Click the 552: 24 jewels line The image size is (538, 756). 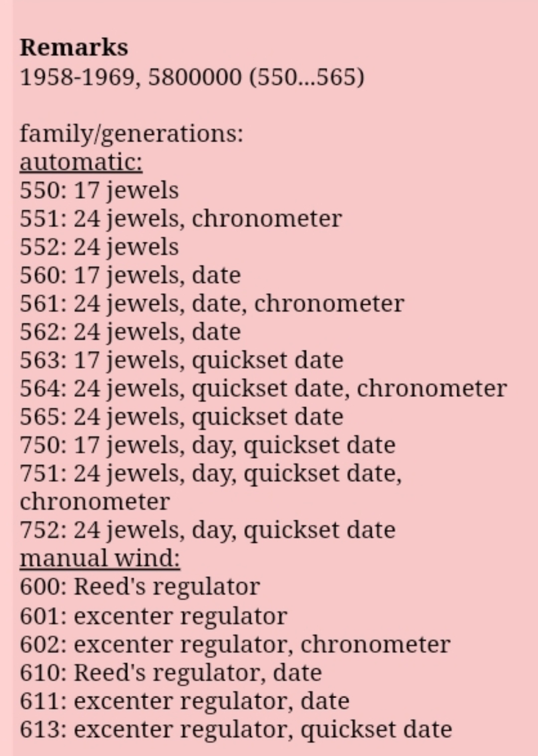pyautogui.click(x=99, y=247)
